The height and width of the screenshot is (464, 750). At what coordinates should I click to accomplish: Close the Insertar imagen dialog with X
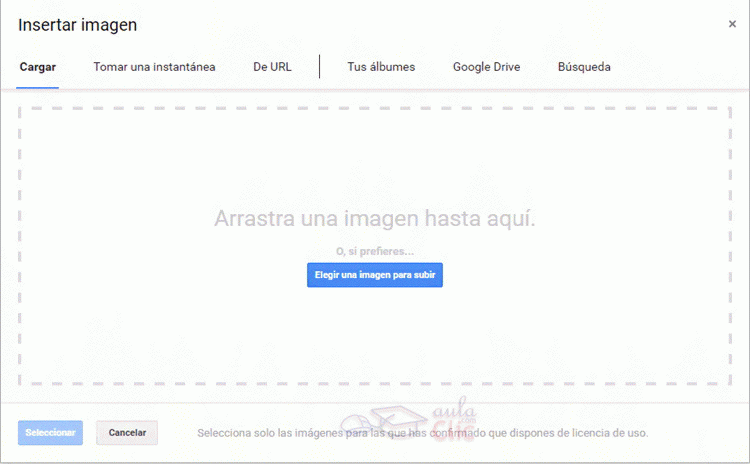[732, 24]
